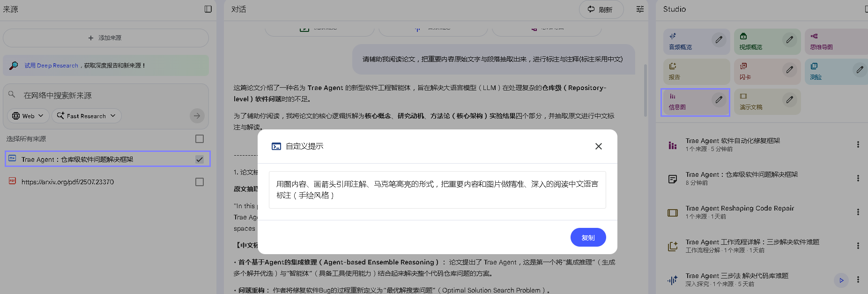
Task: Open the Web source dropdown
Action: point(28,116)
